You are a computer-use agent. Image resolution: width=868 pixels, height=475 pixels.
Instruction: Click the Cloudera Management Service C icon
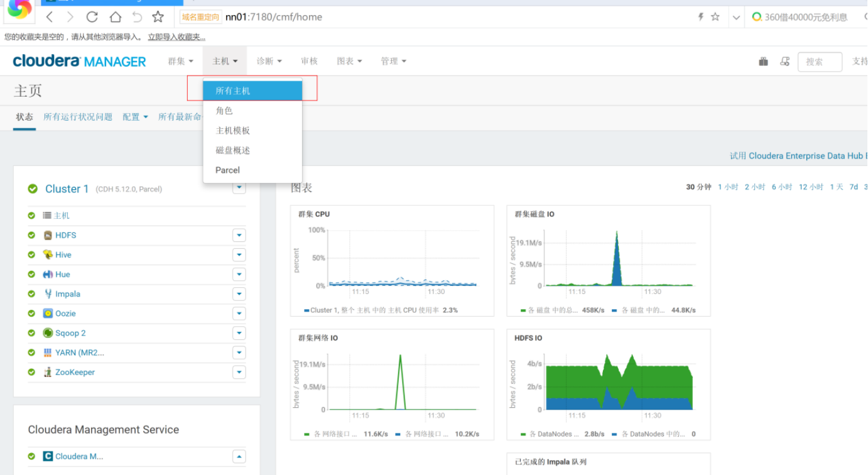coord(48,456)
